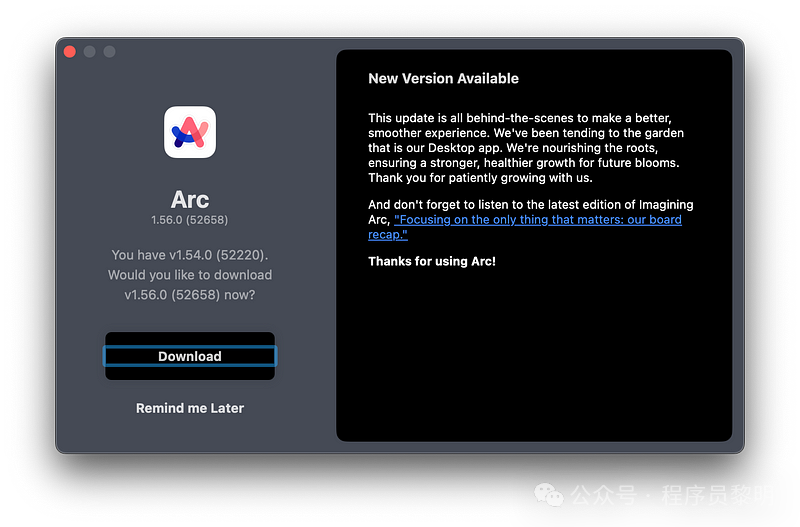Select the 'New Version Available' heading
The image size is (800, 527).
[443, 79]
